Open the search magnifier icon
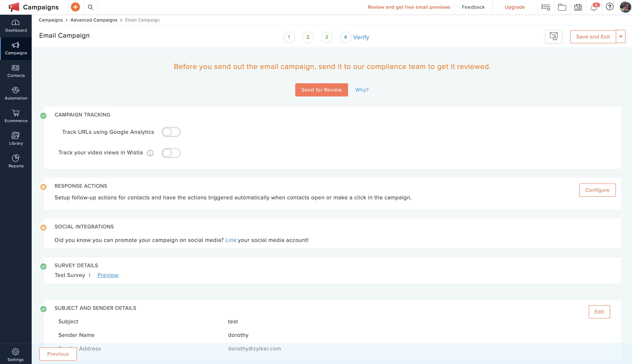The width and height of the screenshot is (632, 364). [90, 7]
